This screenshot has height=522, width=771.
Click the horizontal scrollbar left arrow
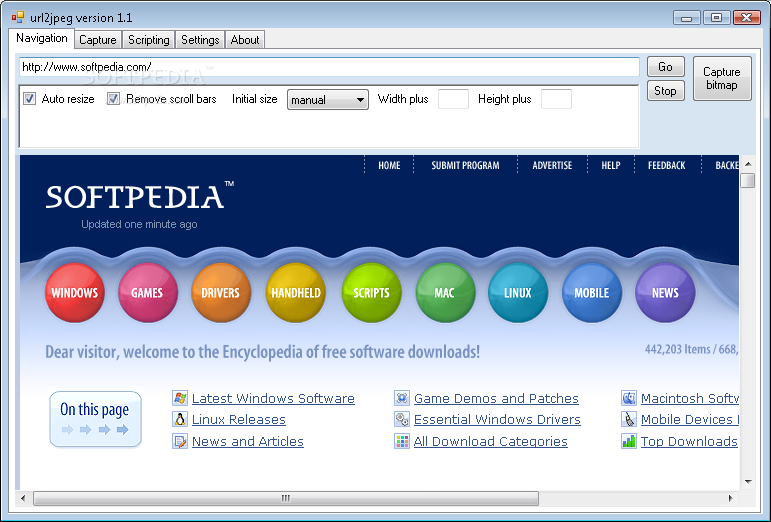(23, 498)
